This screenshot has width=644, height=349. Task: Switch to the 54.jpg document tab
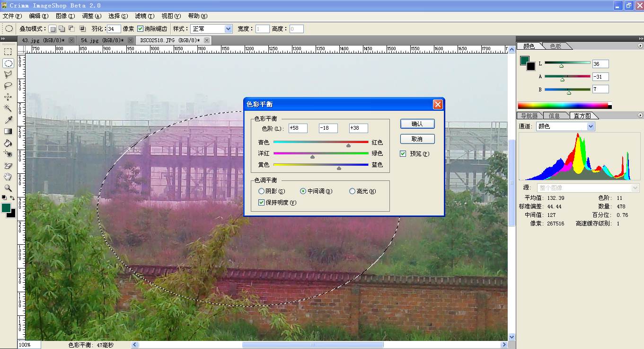click(x=102, y=41)
